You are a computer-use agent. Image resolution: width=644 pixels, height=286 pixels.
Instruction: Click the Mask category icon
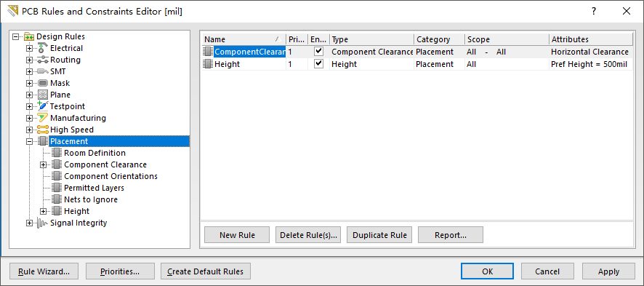(43, 83)
